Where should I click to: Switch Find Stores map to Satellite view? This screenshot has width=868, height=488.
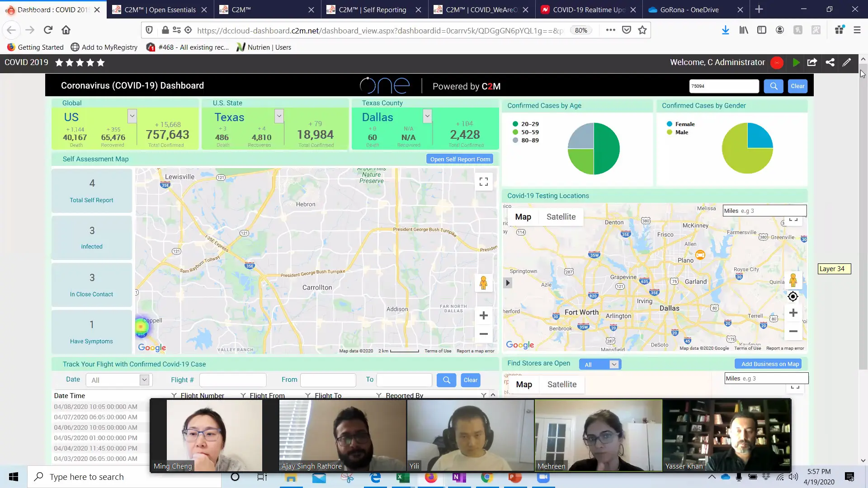[x=562, y=385]
